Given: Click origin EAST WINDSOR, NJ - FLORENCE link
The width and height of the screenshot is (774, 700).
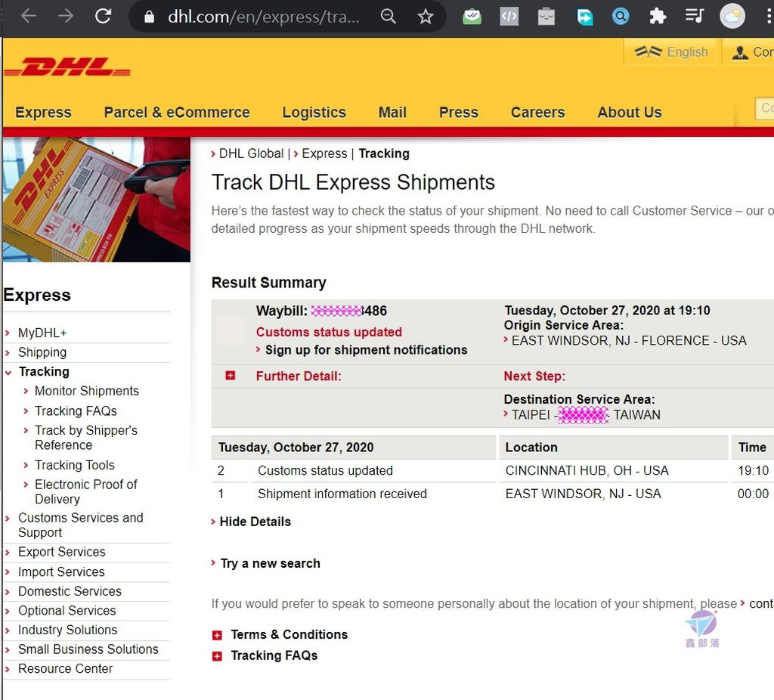Looking at the screenshot, I should point(628,341).
